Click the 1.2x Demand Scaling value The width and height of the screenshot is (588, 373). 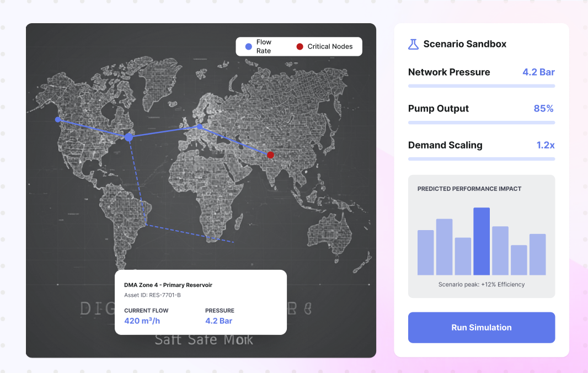(545, 145)
